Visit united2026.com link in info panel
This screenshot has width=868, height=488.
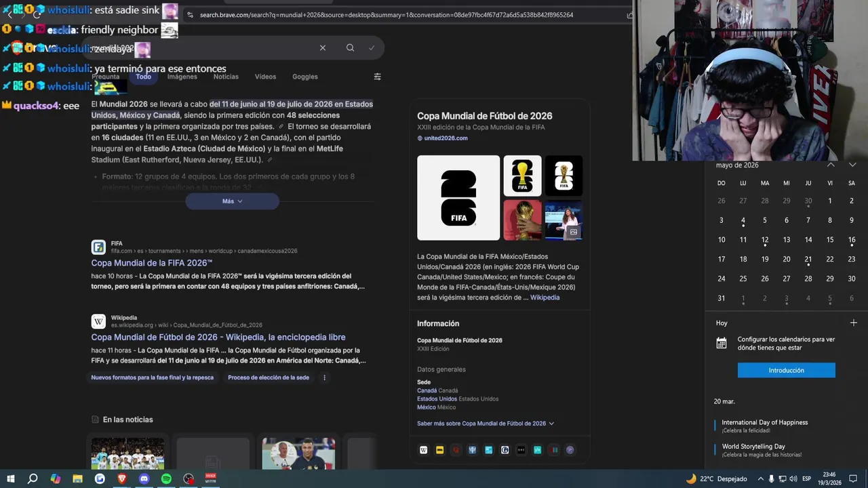(442, 138)
